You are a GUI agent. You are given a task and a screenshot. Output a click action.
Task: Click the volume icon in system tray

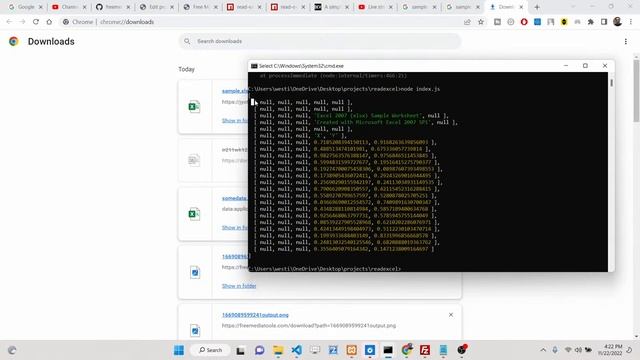pyautogui.click(x=578, y=350)
